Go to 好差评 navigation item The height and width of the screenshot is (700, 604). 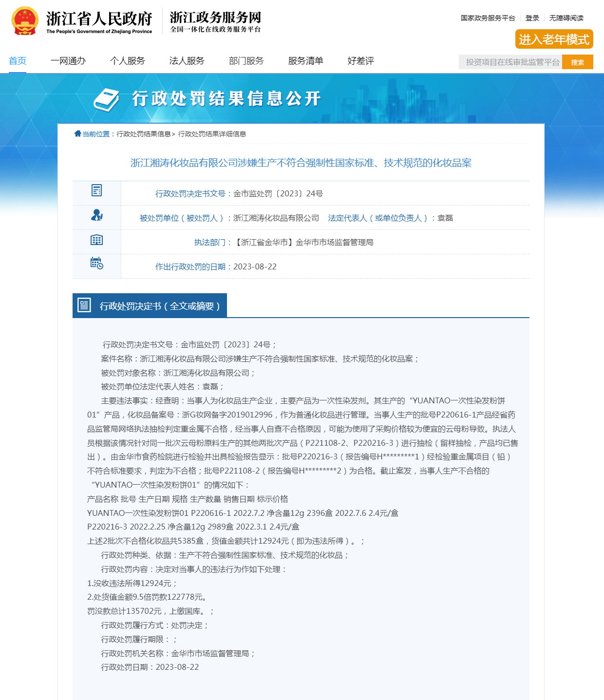361,61
